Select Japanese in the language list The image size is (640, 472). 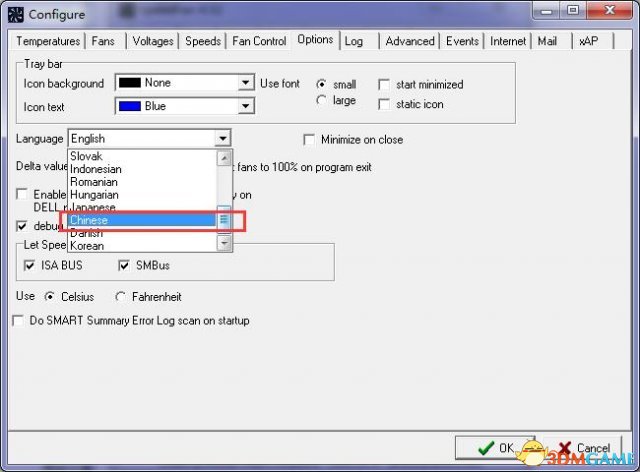pos(142,207)
